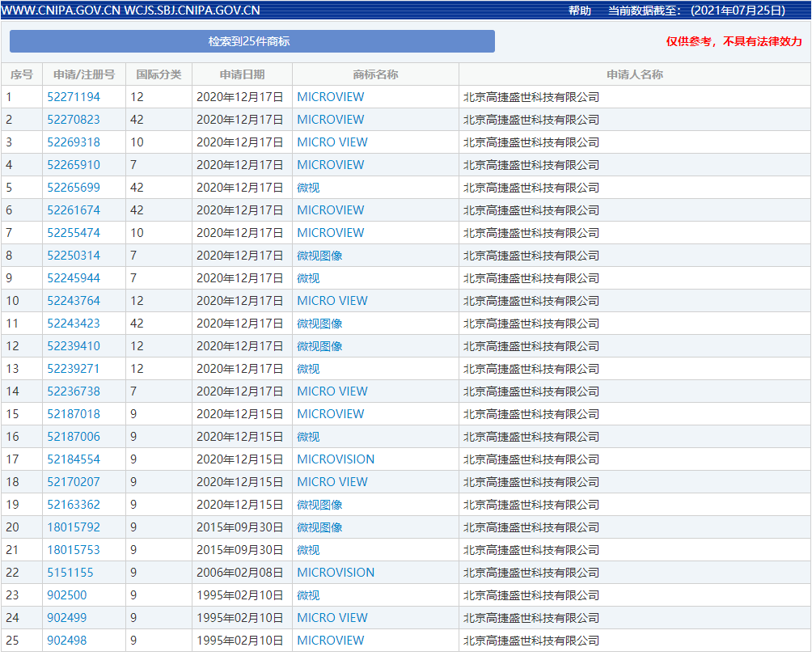Click the 申请人名称 column header
812x660 pixels.
tap(635, 74)
